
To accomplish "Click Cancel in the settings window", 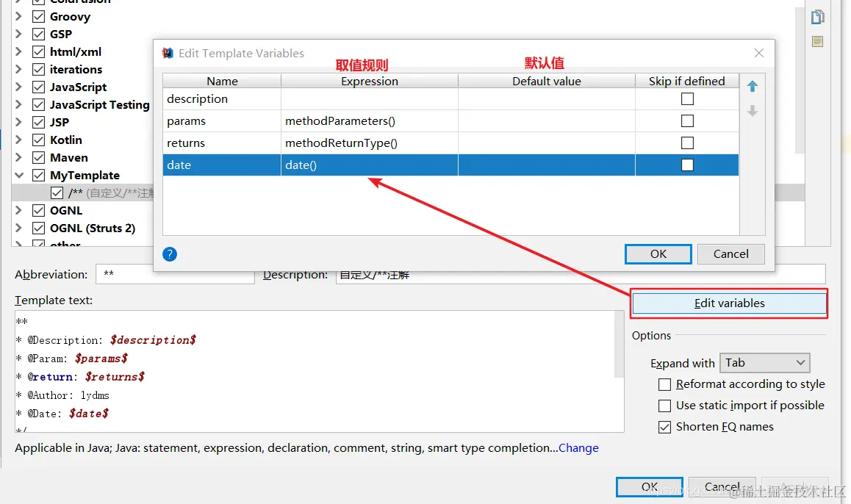I will tap(722, 486).
